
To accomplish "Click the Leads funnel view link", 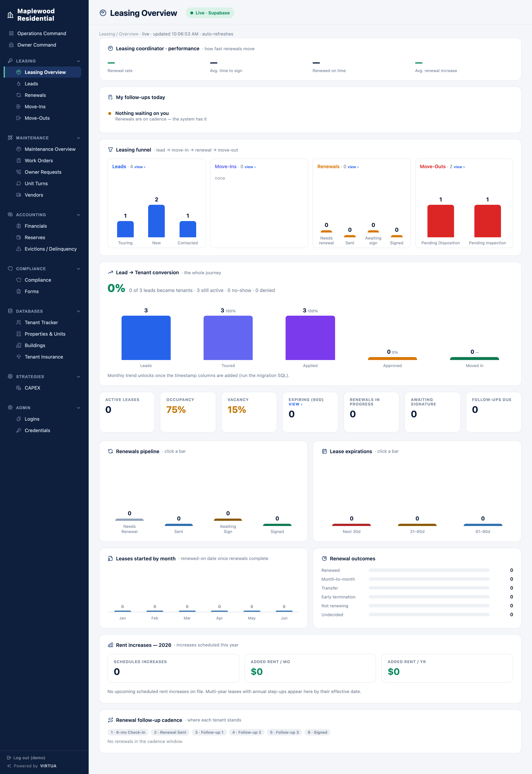I will click(x=140, y=167).
